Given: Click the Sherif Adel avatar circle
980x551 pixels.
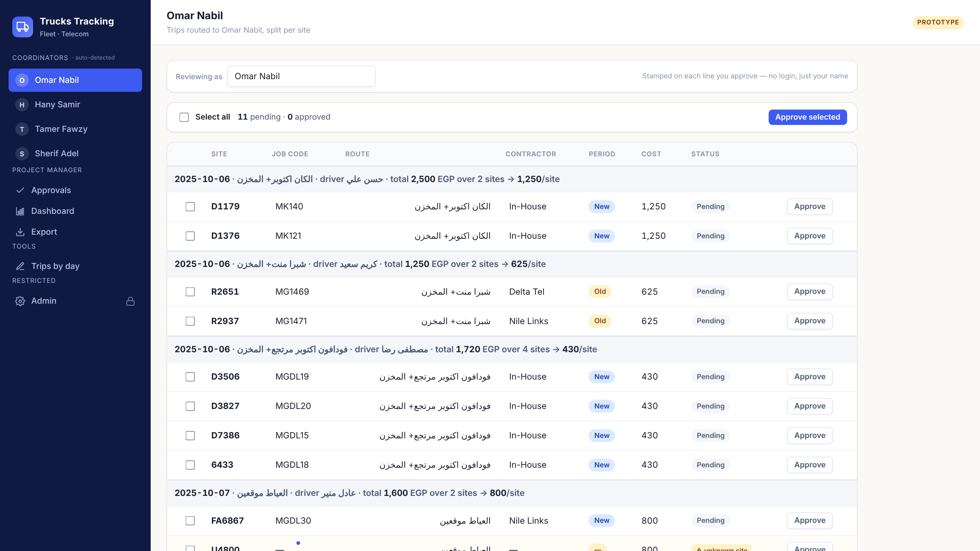Looking at the screenshot, I should (x=22, y=154).
